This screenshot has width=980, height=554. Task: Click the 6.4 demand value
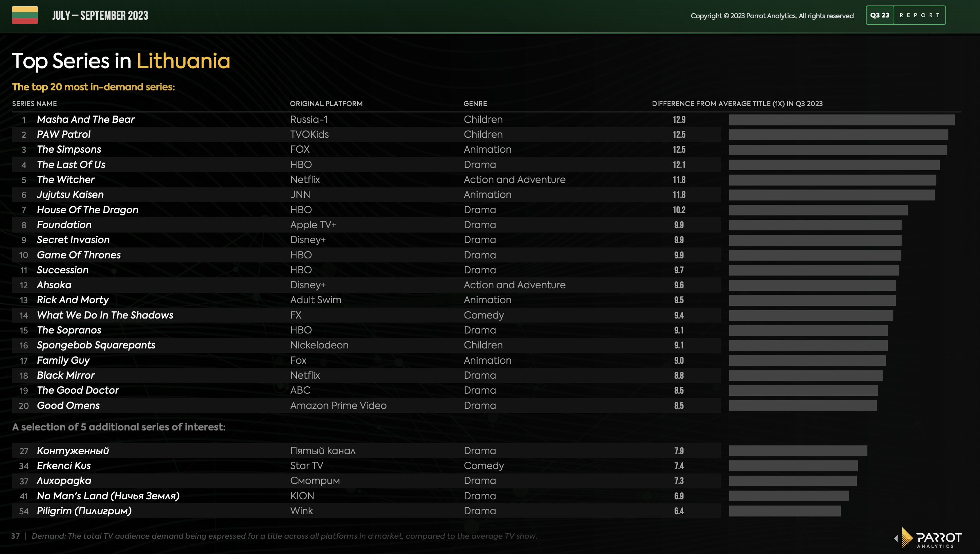click(x=679, y=511)
